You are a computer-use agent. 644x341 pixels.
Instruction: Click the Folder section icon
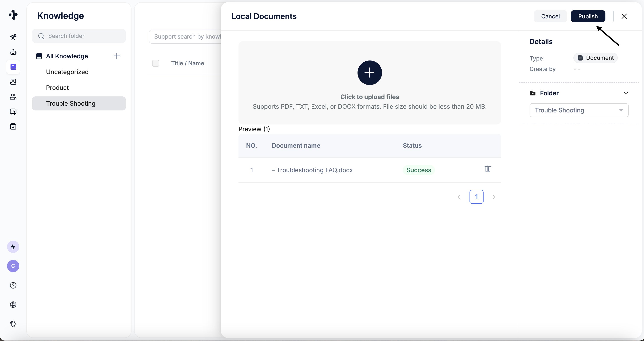(x=532, y=93)
